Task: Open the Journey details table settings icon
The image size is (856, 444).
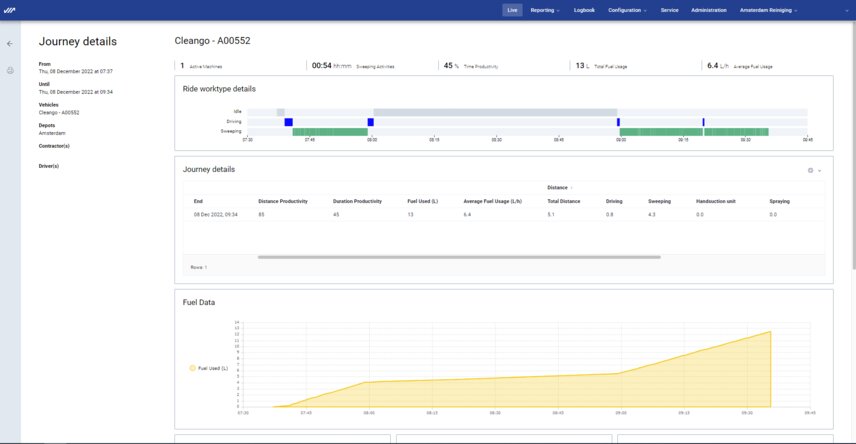Action: coord(811,170)
